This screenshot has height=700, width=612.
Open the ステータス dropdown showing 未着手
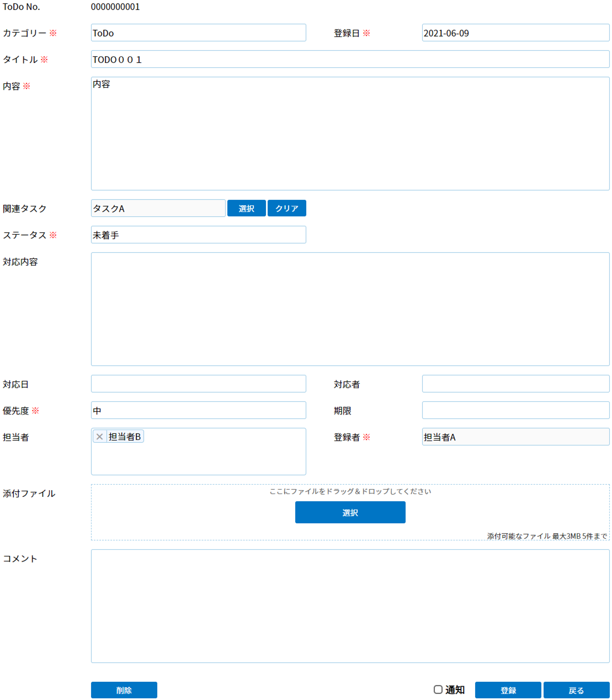click(x=198, y=235)
